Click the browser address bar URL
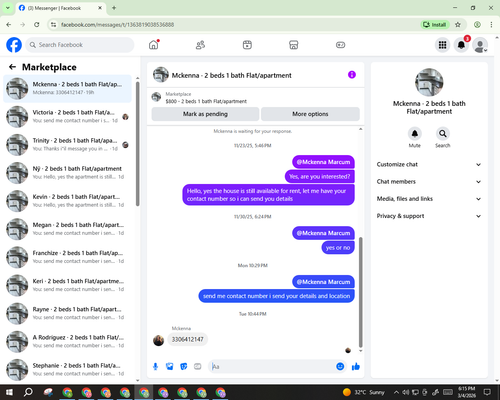The image size is (500, 400). pyautogui.click(x=117, y=25)
